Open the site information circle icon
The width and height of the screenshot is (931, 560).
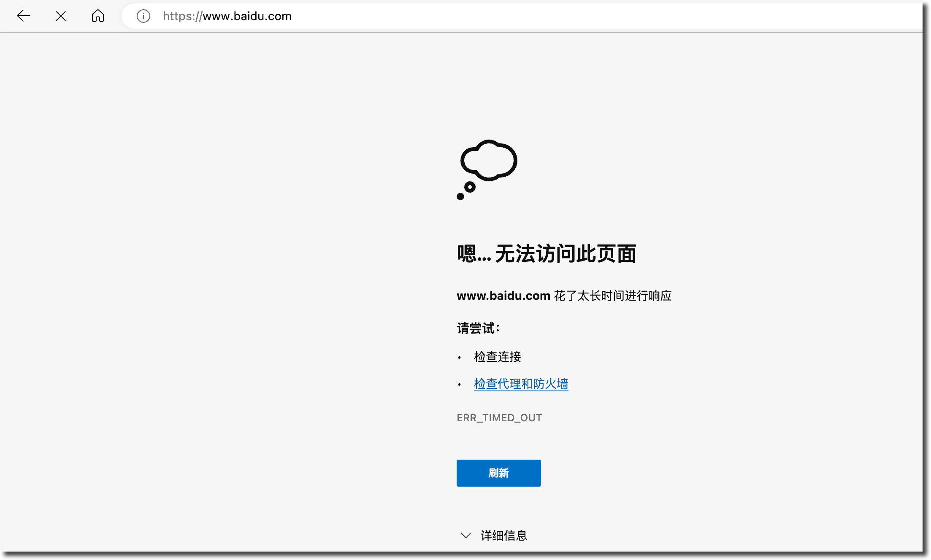pos(143,16)
